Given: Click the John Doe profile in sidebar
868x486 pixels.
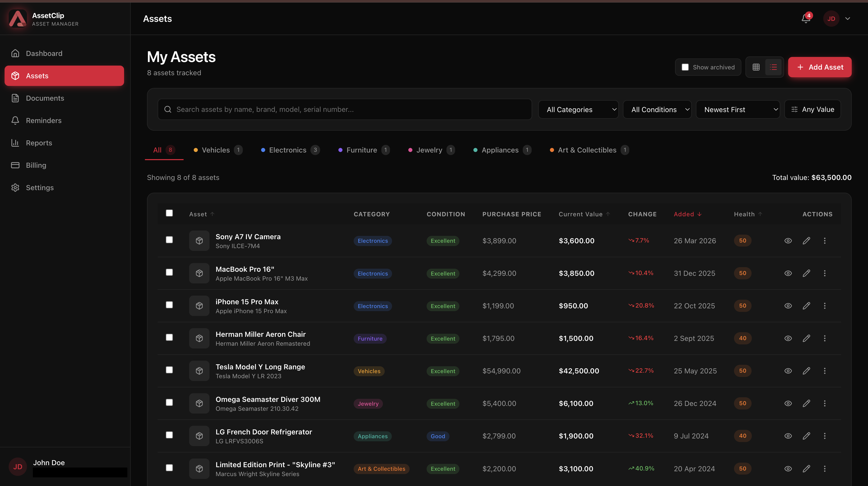Looking at the screenshot, I should pyautogui.click(x=65, y=467).
